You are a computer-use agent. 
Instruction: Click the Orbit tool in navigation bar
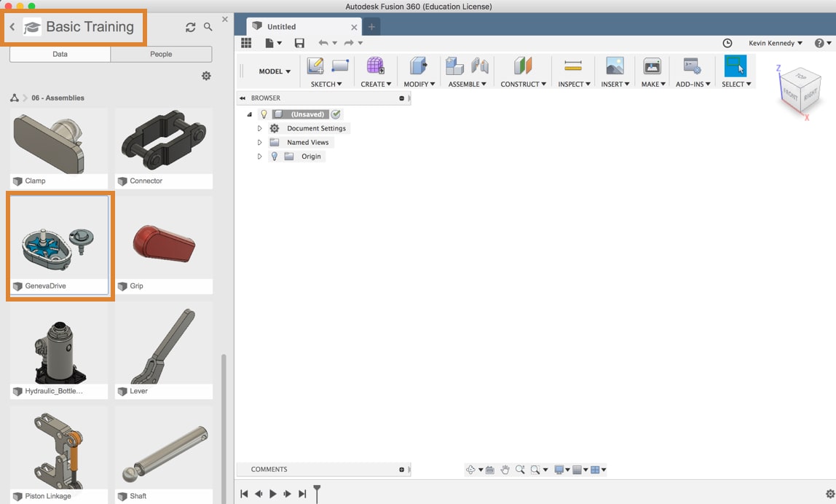(x=472, y=470)
